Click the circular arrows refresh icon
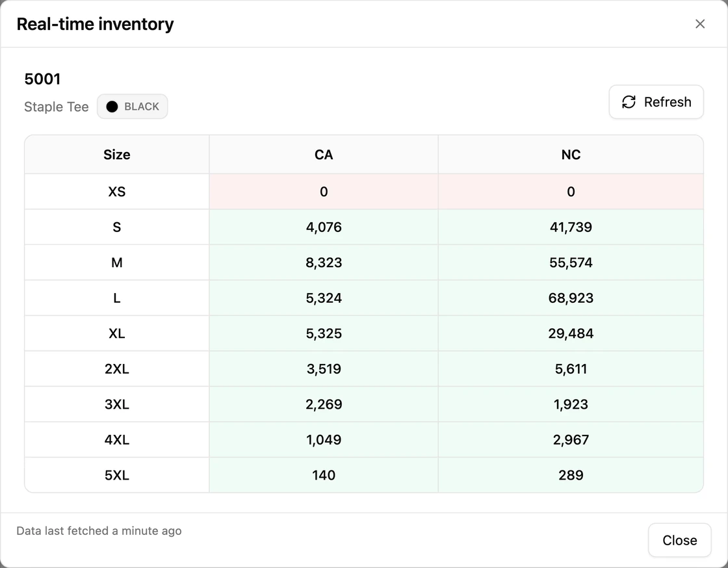 pyautogui.click(x=629, y=102)
